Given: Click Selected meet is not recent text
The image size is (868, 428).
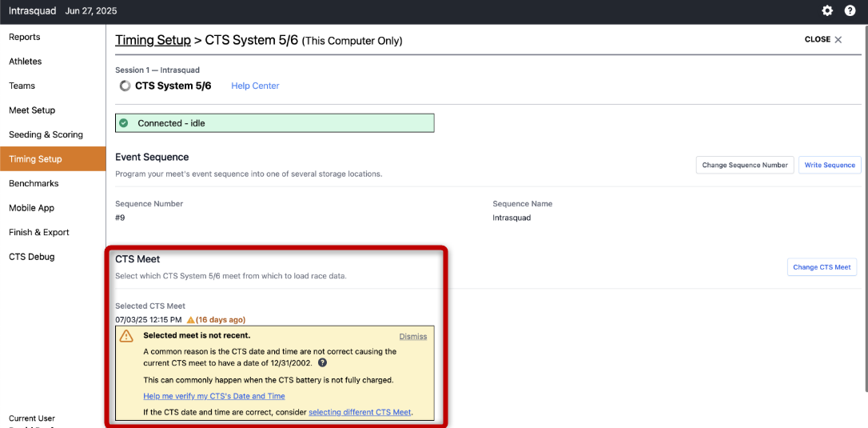Looking at the screenshot, I should [197, 335].
